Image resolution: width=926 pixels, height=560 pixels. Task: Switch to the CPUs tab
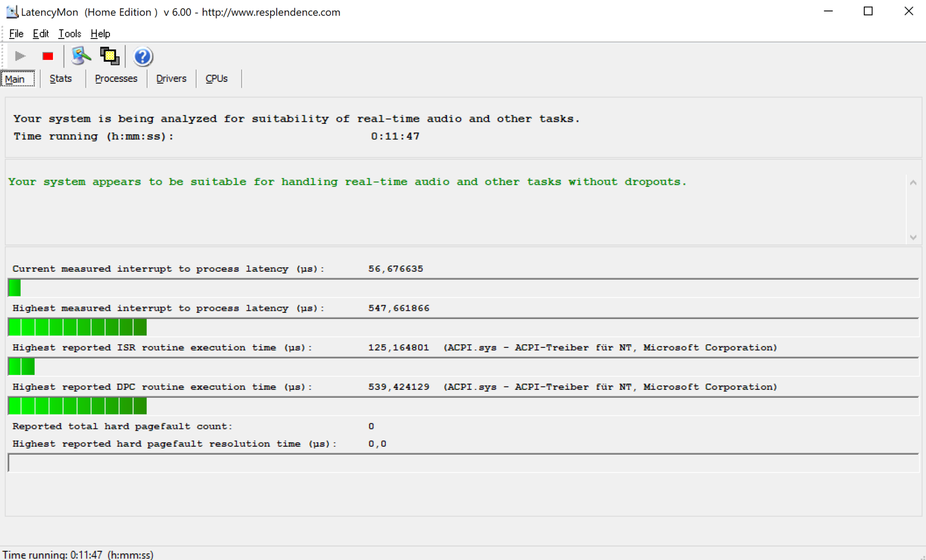coord(217,79)
